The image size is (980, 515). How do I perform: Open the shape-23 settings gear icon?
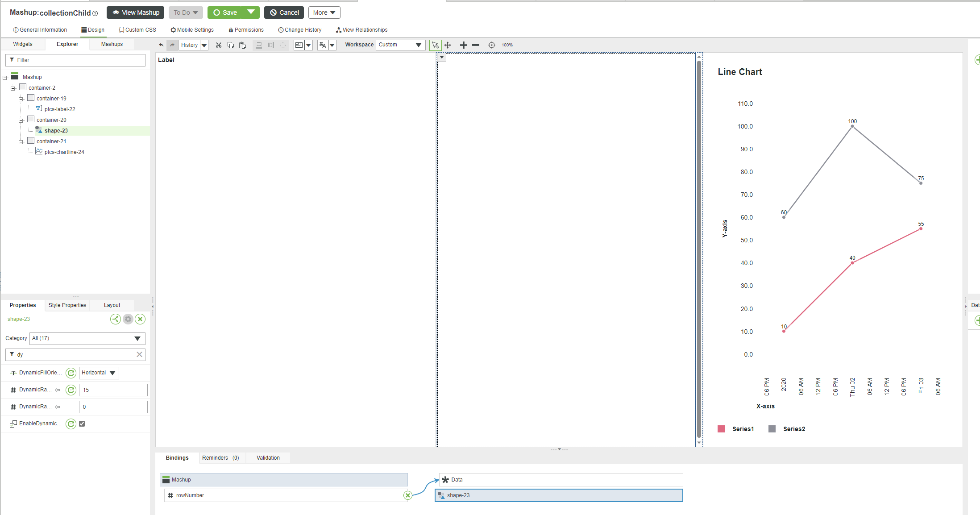tap(128, 319)
